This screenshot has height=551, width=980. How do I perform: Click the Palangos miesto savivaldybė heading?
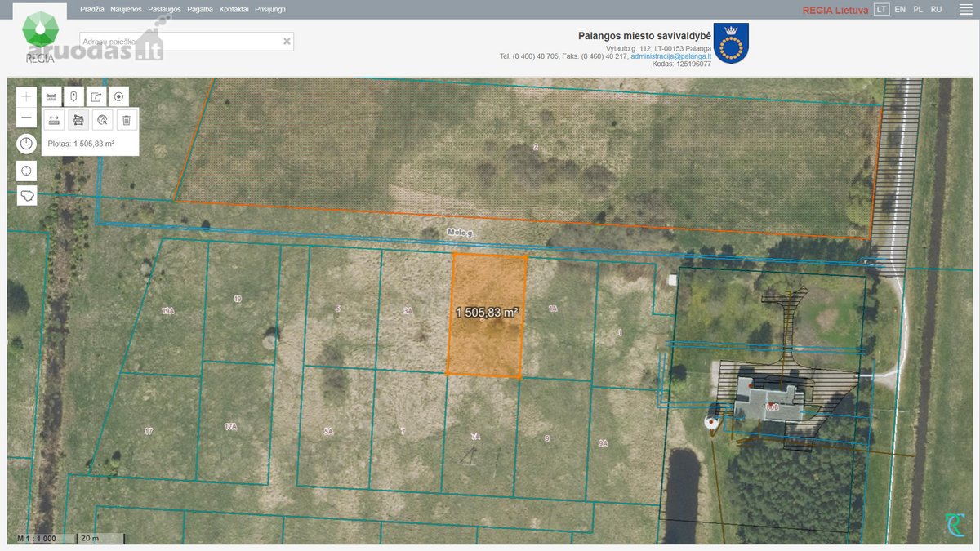click(x=644, y=36)
